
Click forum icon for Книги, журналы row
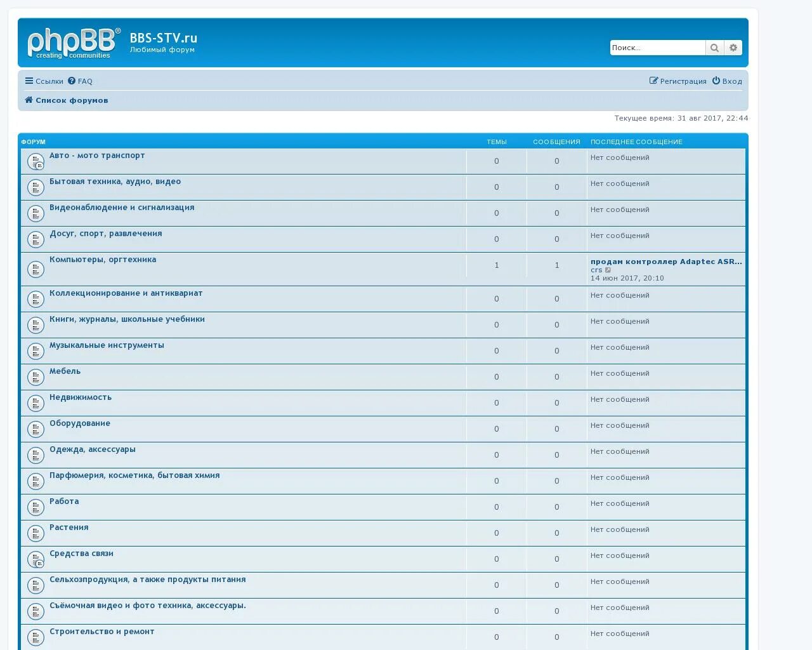36,325
